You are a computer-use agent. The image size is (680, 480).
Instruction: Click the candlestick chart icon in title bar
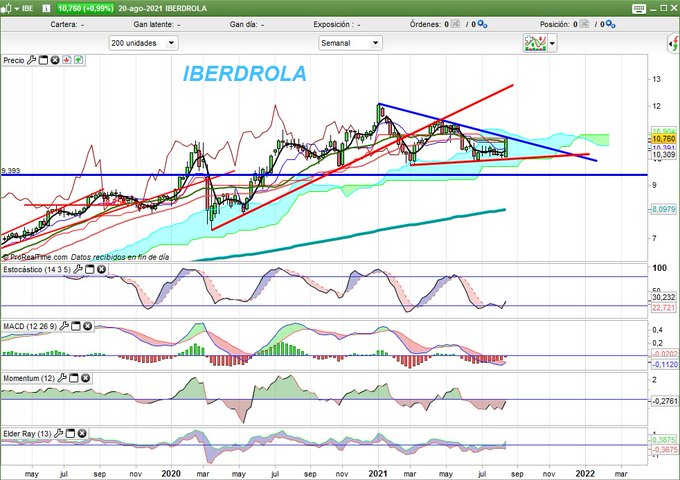(x=6, y=8)
